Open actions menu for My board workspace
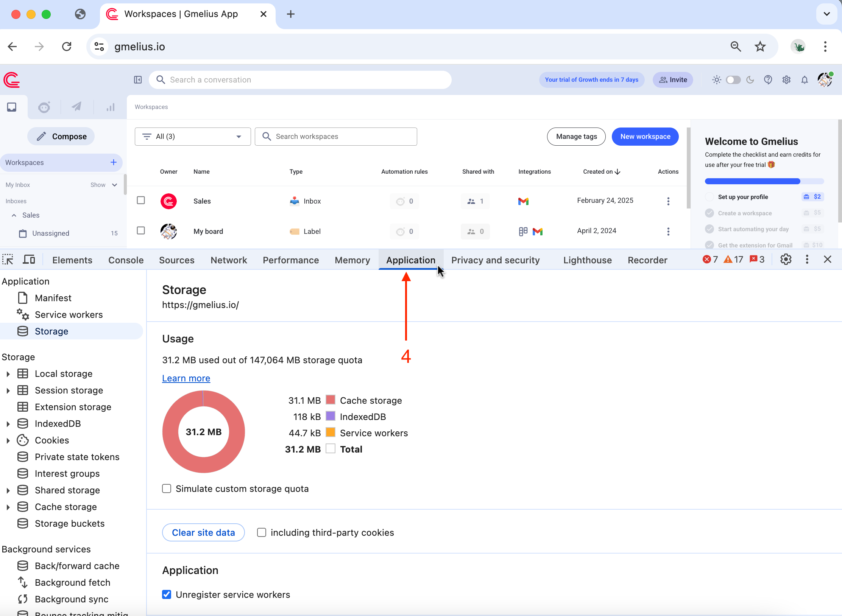The height and width of the screenshot is (616, 842). [x=668, y=231]
